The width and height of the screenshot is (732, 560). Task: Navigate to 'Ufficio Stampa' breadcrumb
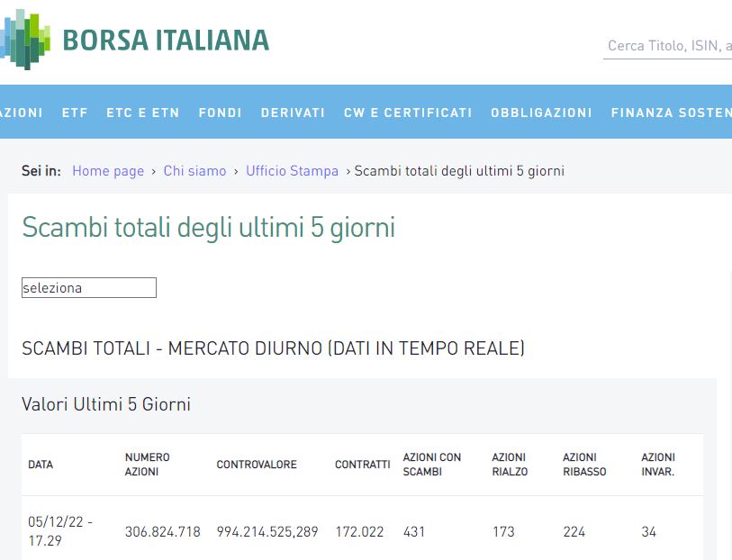[292, 171]
